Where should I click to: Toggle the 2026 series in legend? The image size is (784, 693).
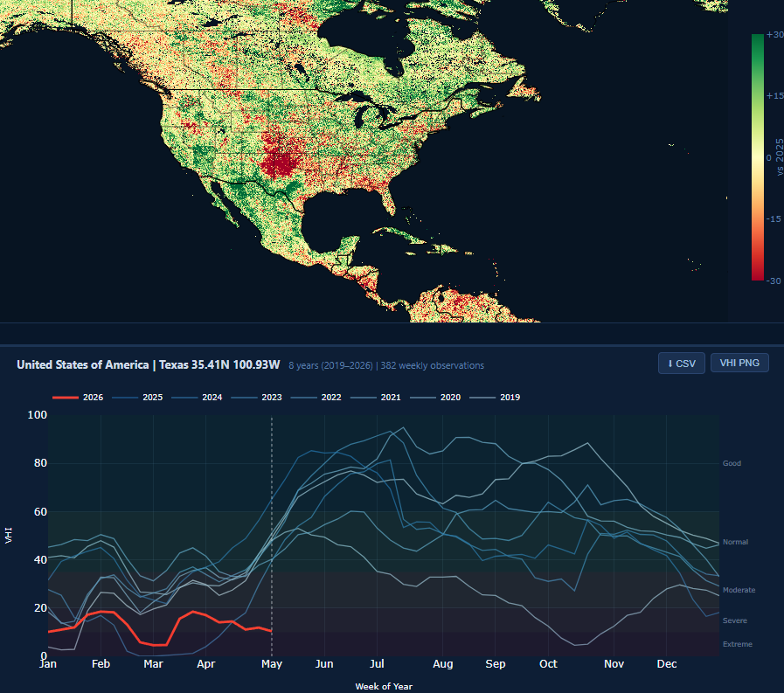point(78,397)
